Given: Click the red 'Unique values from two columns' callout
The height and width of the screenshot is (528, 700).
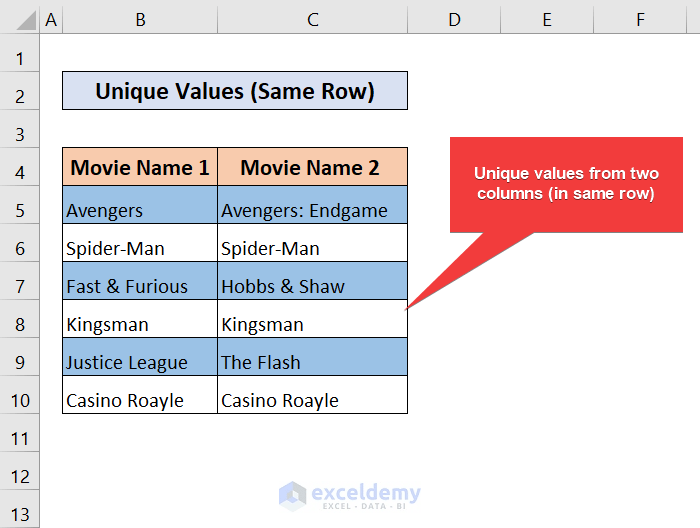Looking at the screenshot, I should click(566, 184).
